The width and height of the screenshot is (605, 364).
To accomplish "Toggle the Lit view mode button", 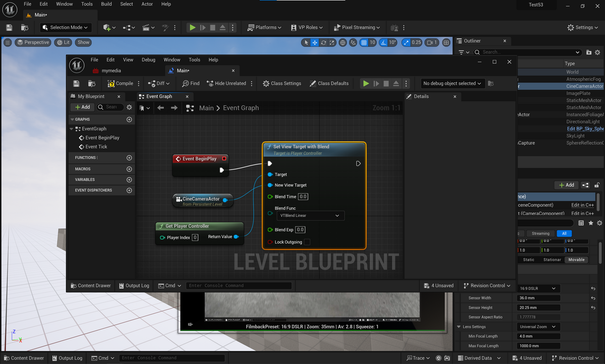I will click(x=64, y=42).
